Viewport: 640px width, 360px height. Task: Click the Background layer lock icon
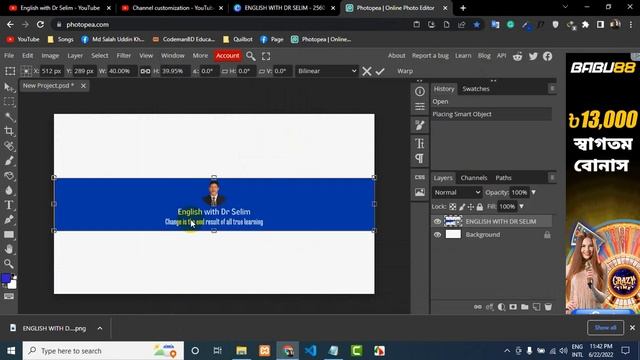coord(547,235)
